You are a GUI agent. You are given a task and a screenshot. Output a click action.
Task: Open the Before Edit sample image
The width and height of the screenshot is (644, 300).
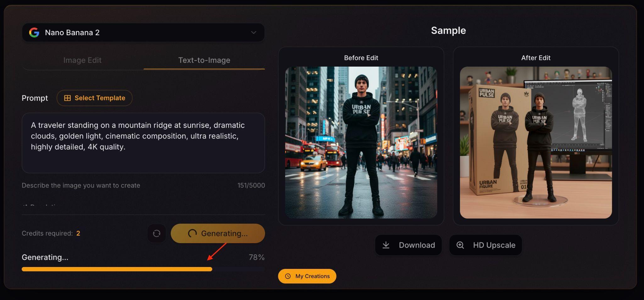coord(361,142)
